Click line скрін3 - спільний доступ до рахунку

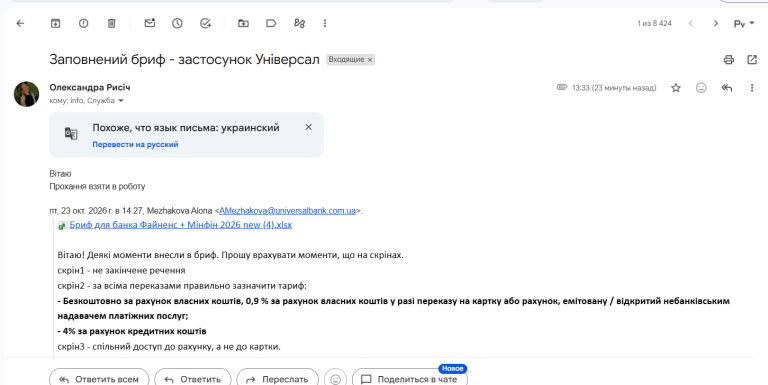click(169, 346)
